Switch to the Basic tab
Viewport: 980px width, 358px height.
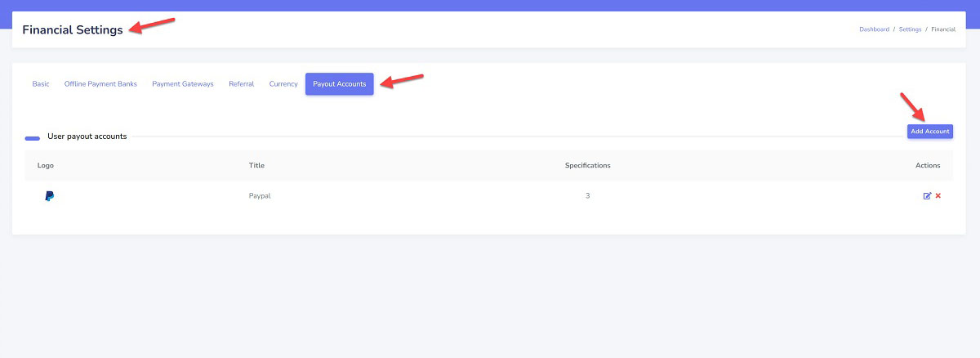[x=41, y=84]
